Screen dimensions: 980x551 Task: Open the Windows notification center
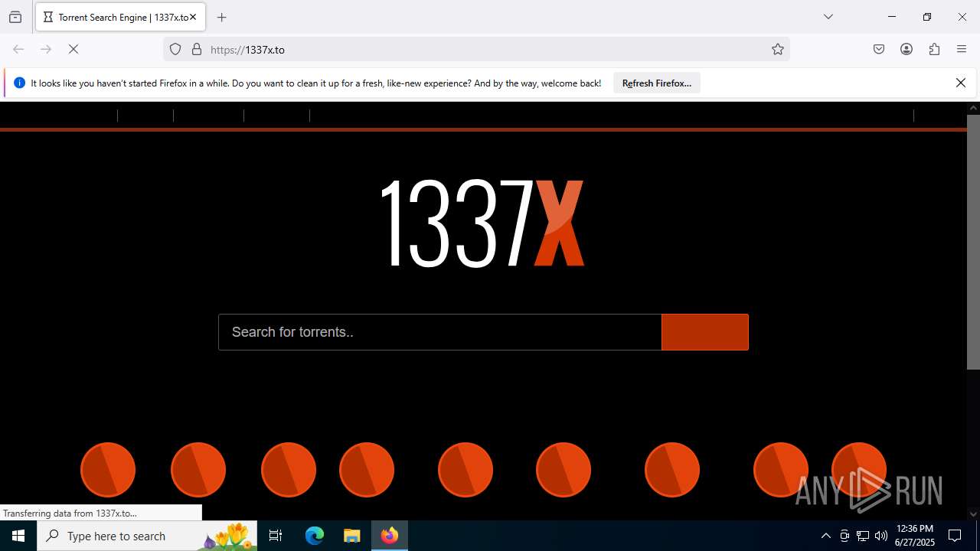click(x=955, y=536)
